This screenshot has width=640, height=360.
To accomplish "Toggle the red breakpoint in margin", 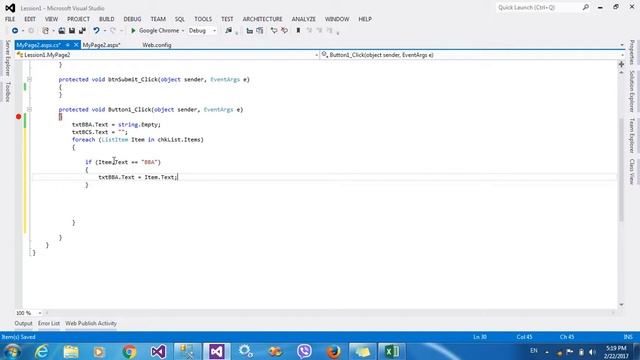I will point(18,117).
